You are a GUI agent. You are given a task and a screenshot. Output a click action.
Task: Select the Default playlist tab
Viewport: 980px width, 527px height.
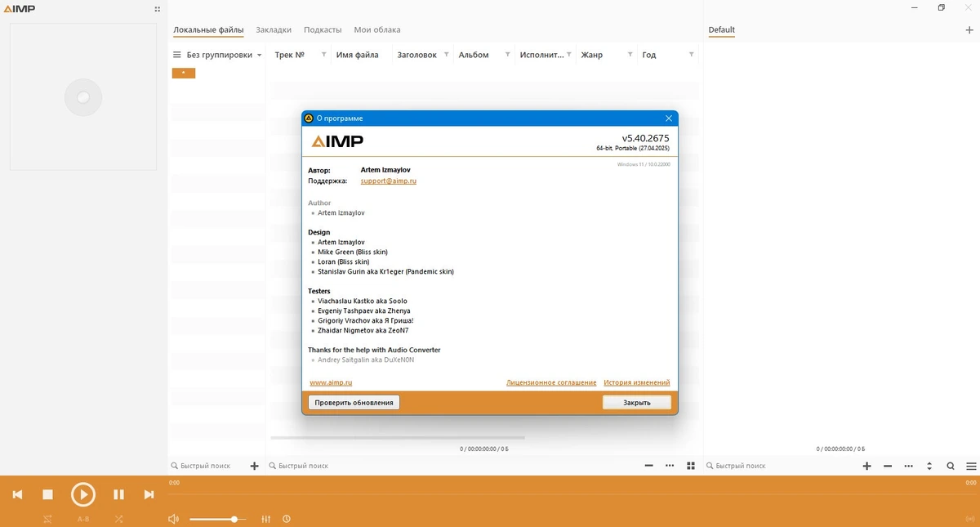pyautogui.click(x=722, y=30)
